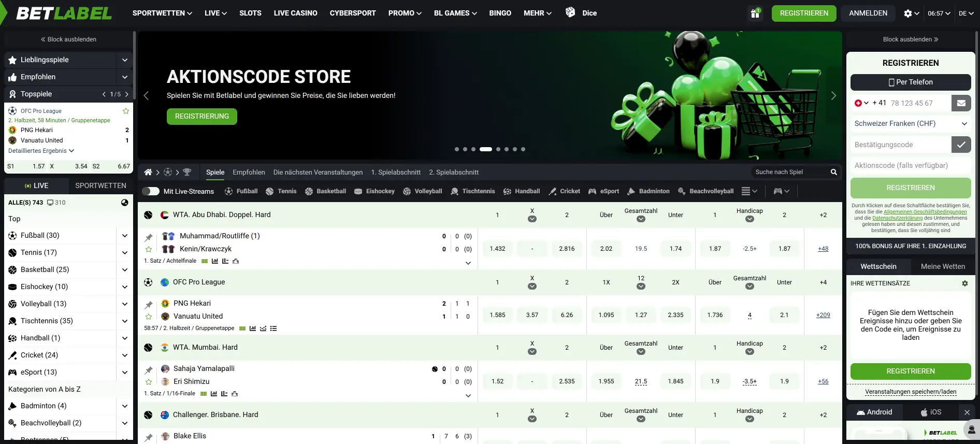Add Sahaja Yamalapalli match to favorites

tap(149, 382)
